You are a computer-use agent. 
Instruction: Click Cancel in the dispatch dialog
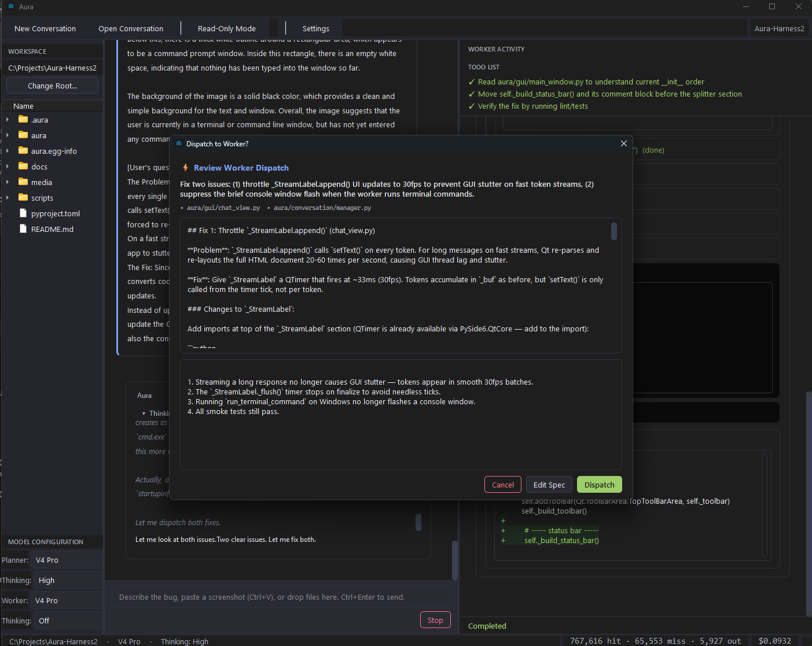coord(503,485)
